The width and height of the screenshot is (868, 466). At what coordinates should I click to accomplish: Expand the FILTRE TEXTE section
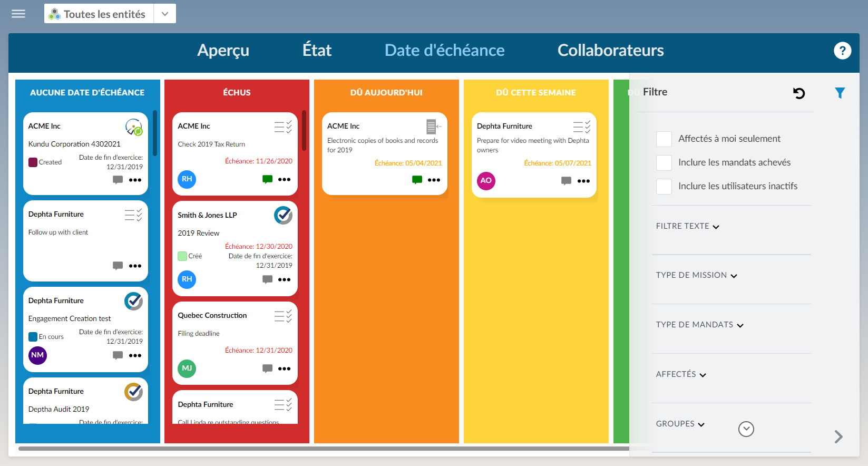click(687, 226)
